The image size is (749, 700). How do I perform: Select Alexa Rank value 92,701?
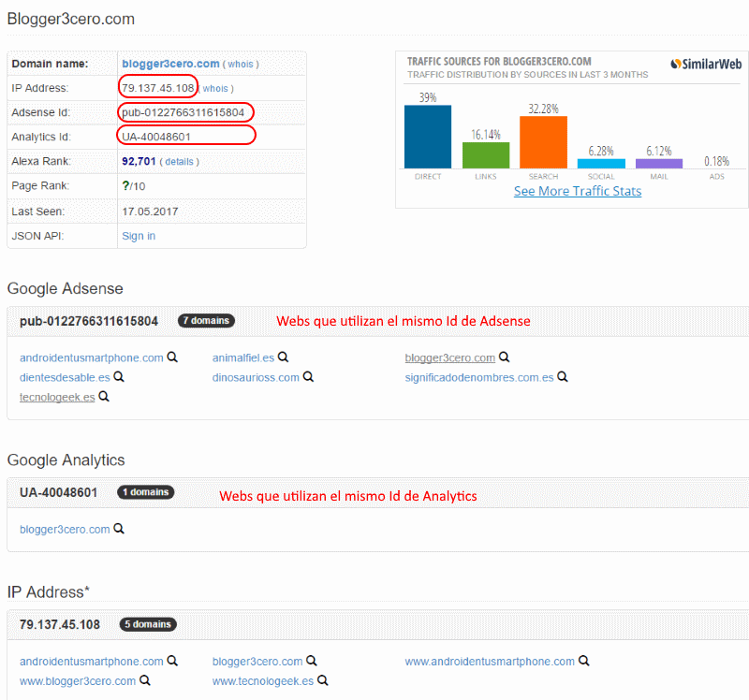point(139,161)
